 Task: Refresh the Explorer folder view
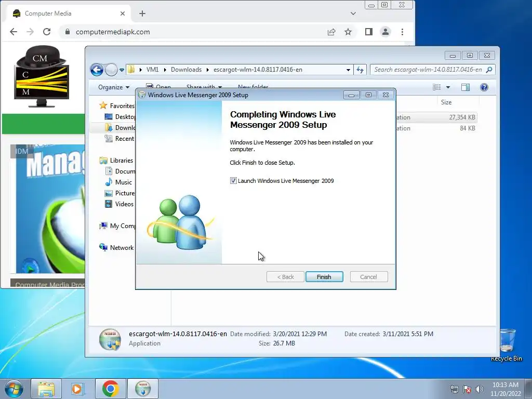pyautogui.click(x=360, y=70)
